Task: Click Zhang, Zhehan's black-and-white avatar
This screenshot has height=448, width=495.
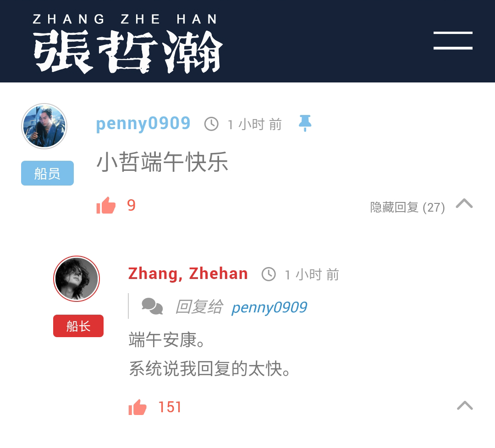Action: tap(77, 279)
